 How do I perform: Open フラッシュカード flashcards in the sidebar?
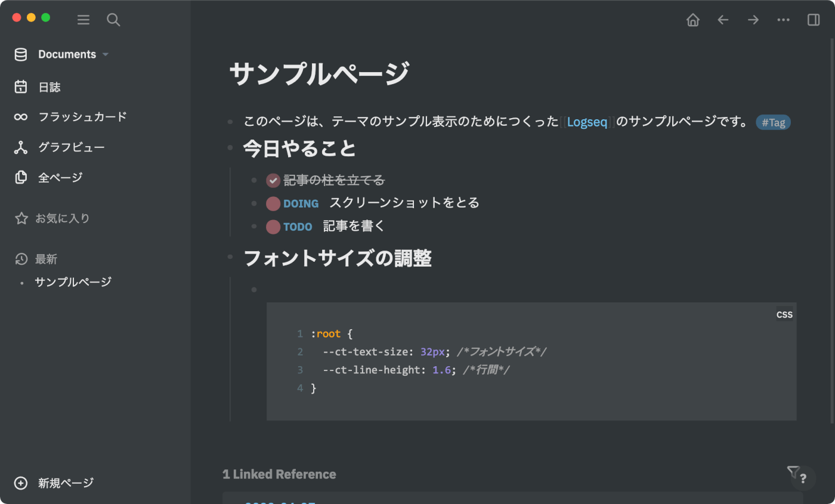[83, 117]
